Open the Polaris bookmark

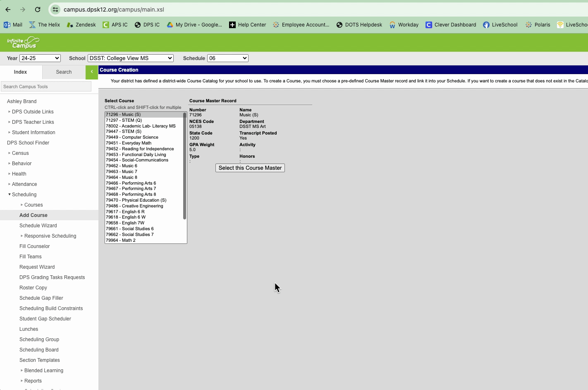538,25
